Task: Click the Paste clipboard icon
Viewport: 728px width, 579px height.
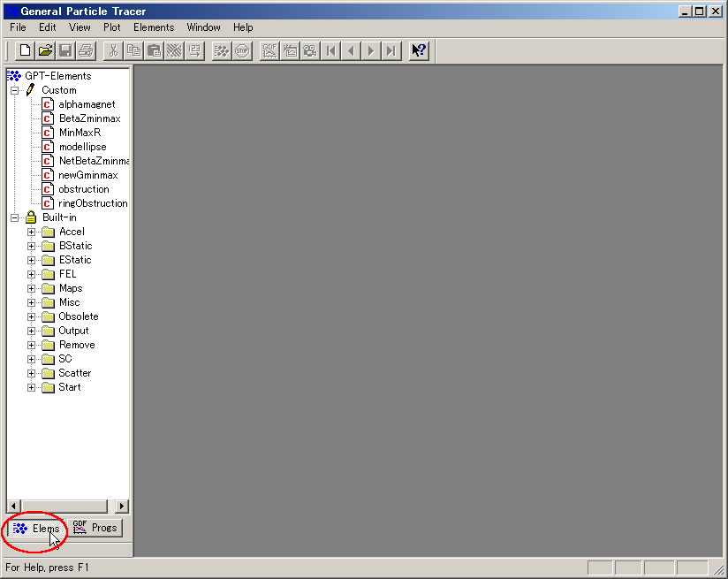Action: point(154,50)
